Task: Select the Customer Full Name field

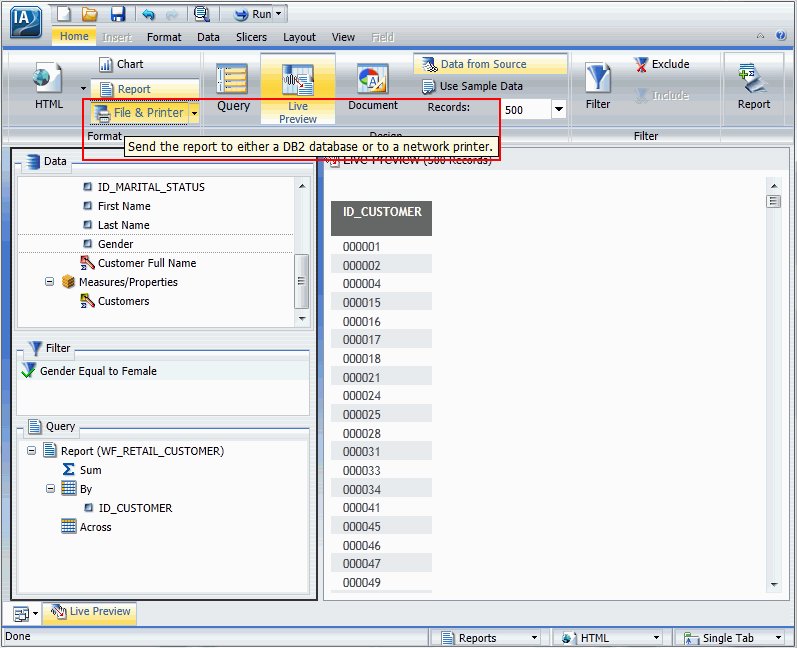Action: click(146, 263)
